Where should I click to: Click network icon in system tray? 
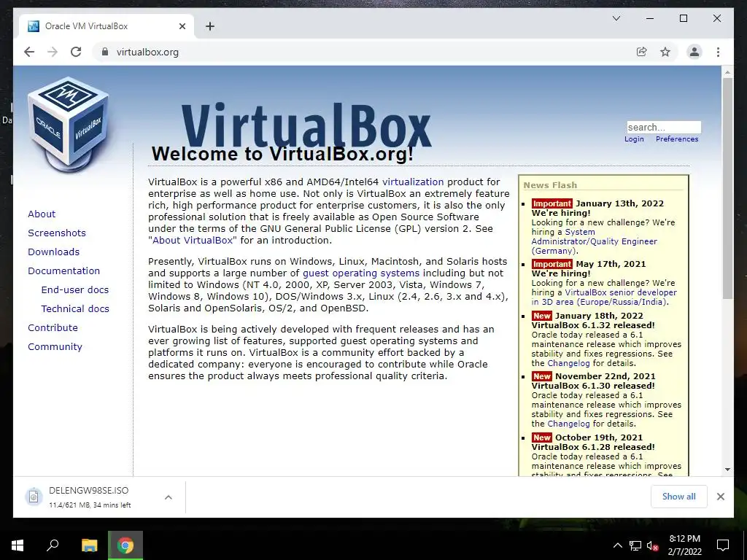(635, 545)
